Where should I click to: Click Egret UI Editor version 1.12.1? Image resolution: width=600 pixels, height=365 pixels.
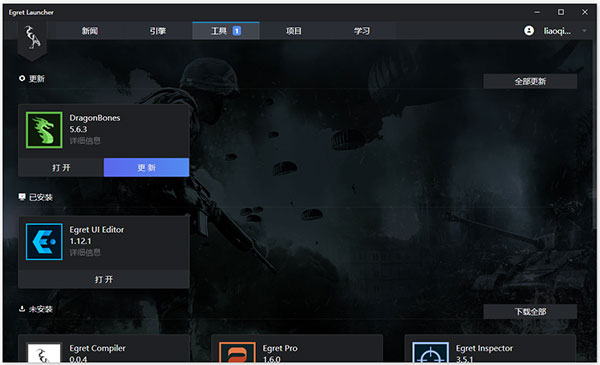click(x=80, y=241)
